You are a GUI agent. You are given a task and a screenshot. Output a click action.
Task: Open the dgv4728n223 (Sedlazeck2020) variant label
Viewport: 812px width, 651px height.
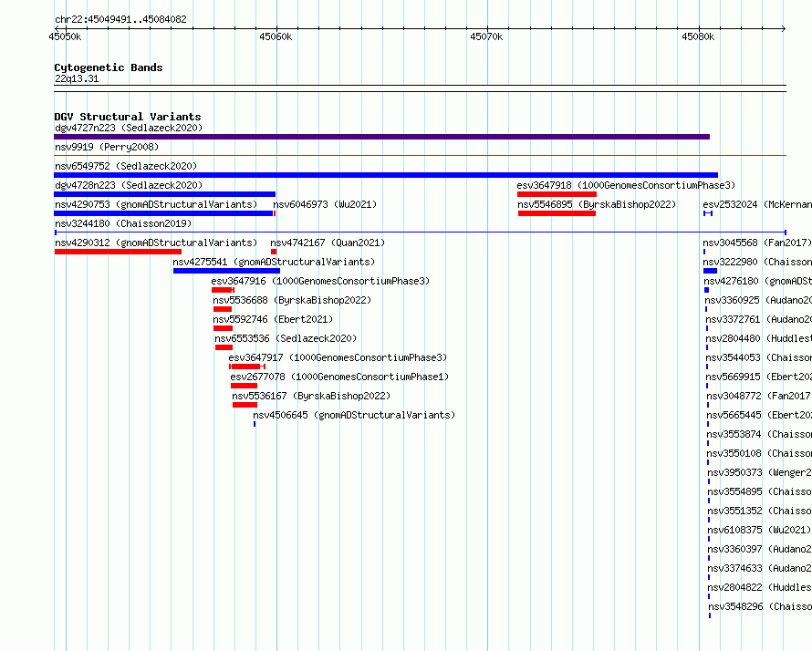click(x=129, y=185)
